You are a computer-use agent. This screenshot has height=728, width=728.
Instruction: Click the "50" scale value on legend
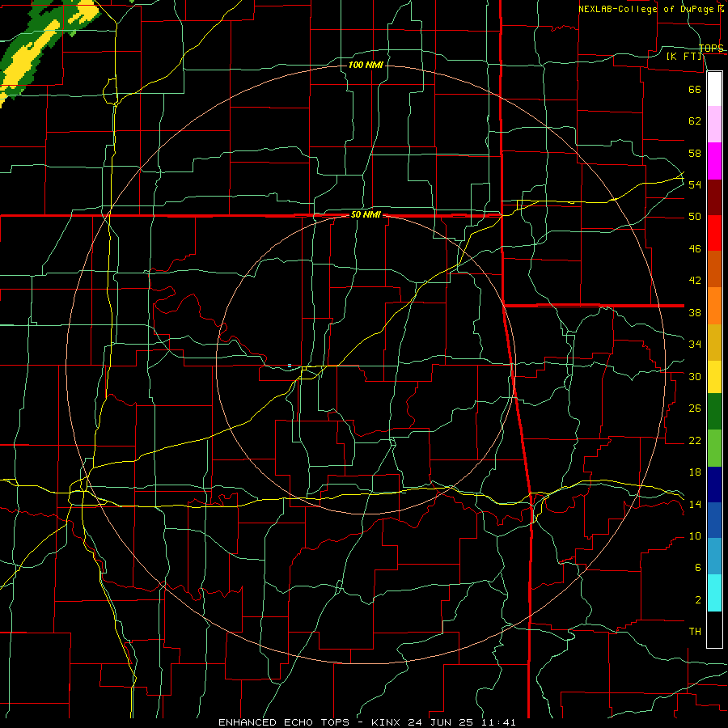point(695,217)
